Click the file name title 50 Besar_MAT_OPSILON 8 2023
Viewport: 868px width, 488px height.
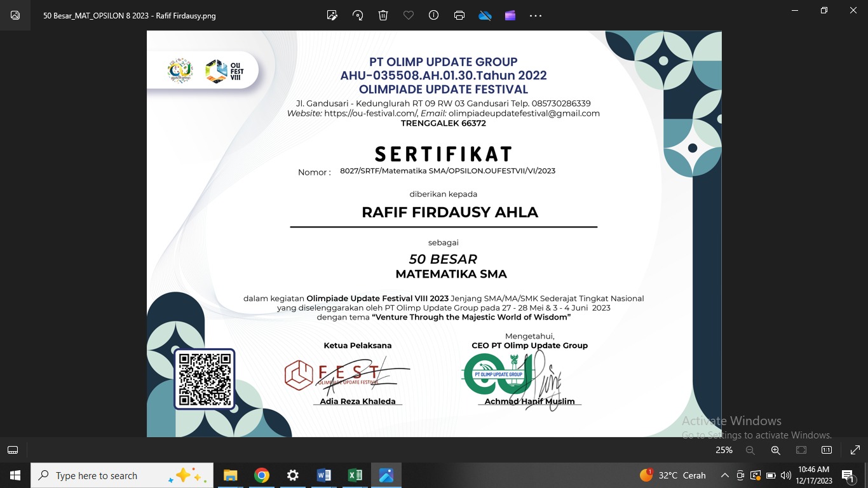tap(130, 15)
